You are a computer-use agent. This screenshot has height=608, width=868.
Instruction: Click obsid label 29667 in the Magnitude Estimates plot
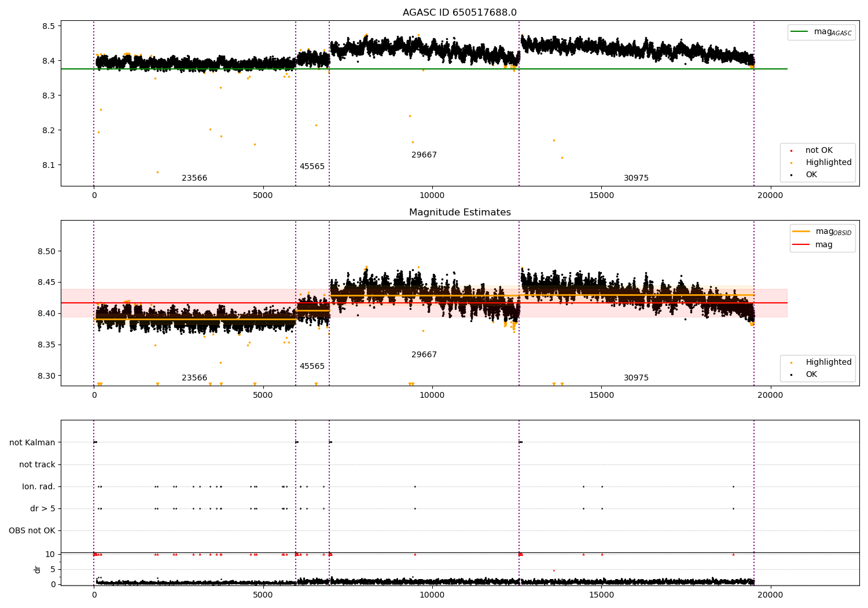click(x=424, y=355)
